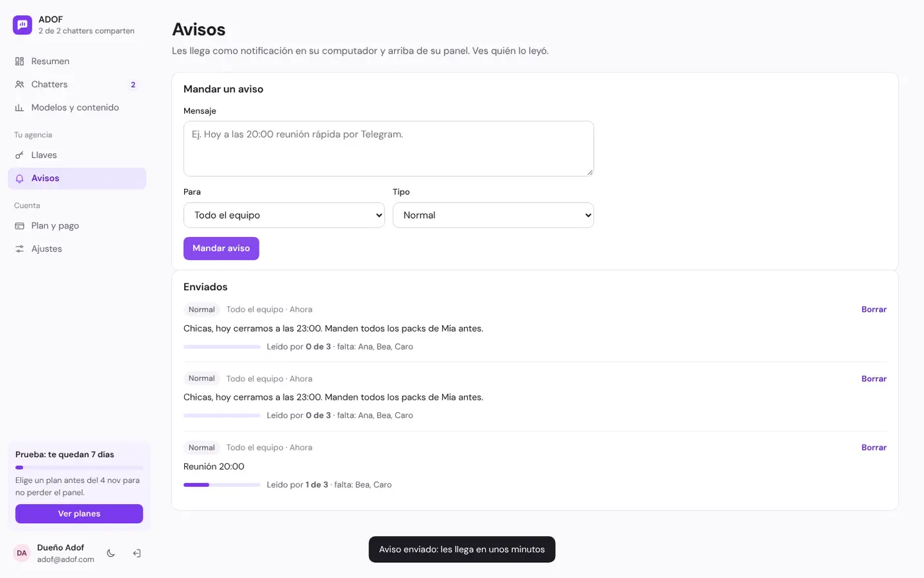Open the Para recipient dropdown

[284, 215]
